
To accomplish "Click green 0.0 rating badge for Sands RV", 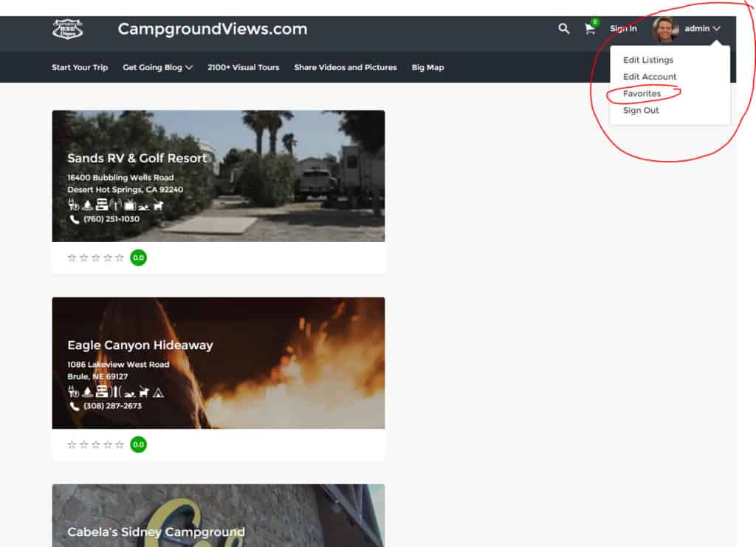I will pos(138,258).
